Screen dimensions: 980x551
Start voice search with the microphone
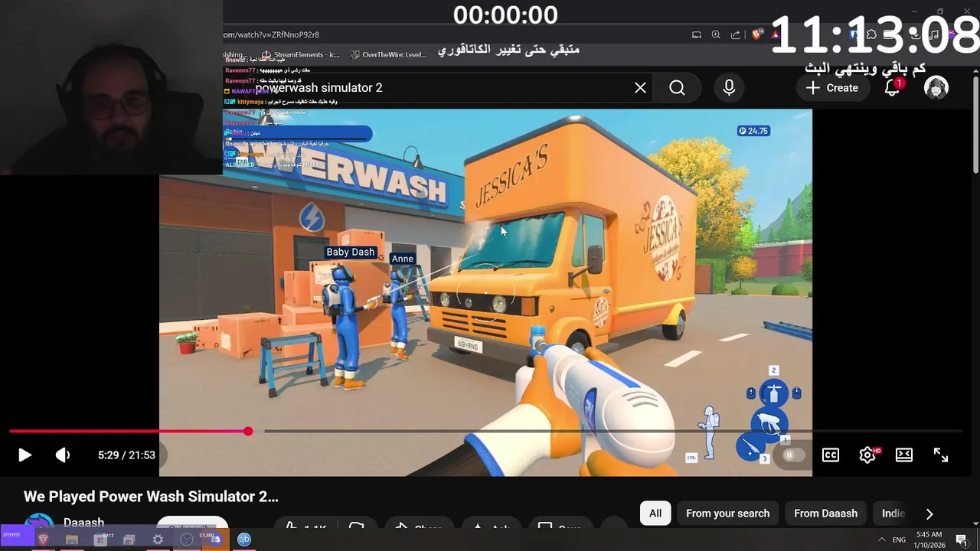point(729,88)
